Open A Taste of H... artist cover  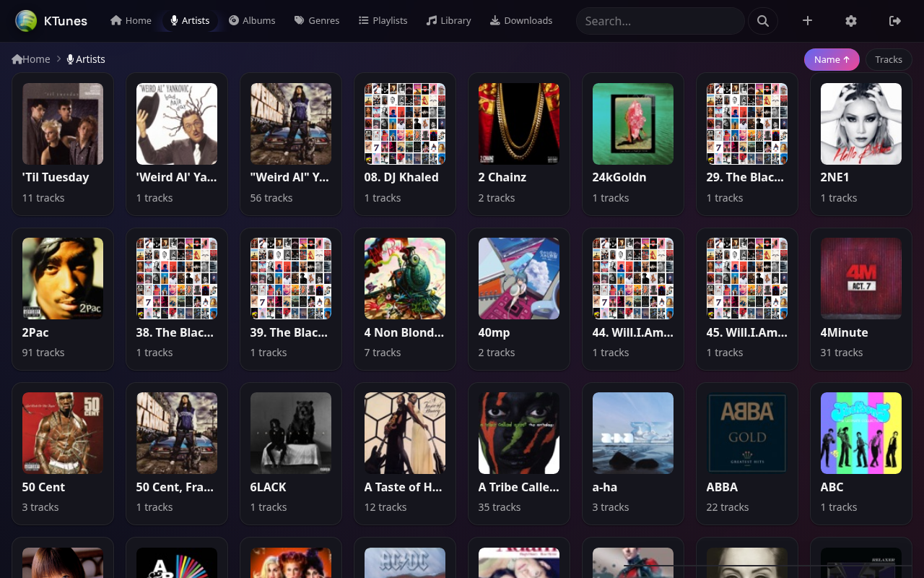click(405, 433)
